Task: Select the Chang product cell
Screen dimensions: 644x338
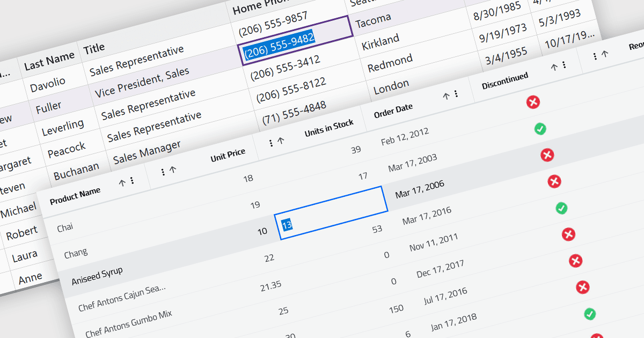Action: pyautogui.click(x=76, y=252)
